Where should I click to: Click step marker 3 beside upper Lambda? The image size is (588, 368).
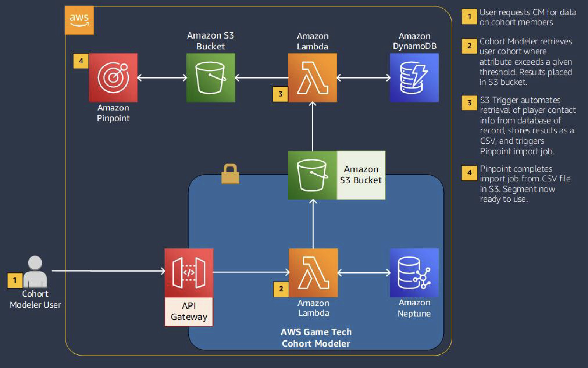click(x=281, y=94)
